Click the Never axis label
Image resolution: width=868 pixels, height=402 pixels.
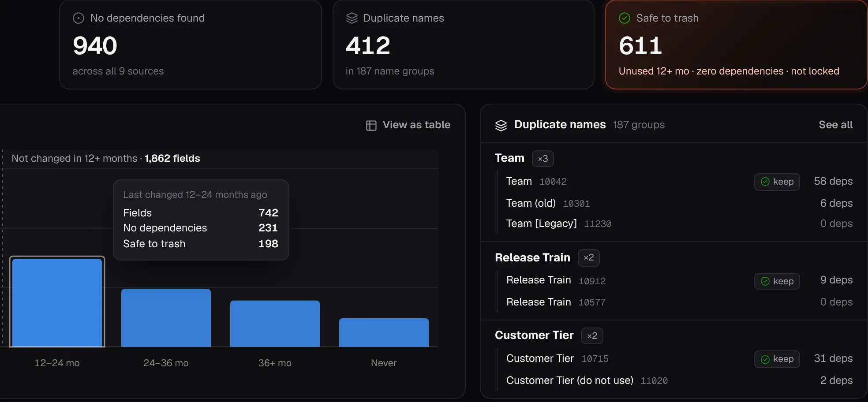(x=384, y=363)
